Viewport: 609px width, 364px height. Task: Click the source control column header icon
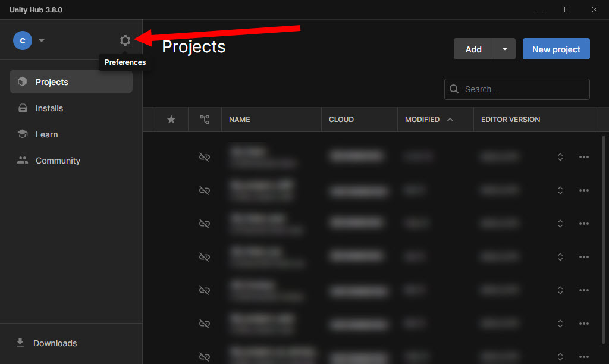[x=205, y=120]
